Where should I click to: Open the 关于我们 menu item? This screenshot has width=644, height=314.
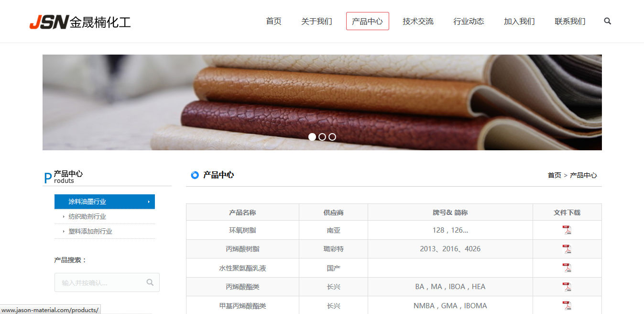pyautogui.click(x=317, y=21)
